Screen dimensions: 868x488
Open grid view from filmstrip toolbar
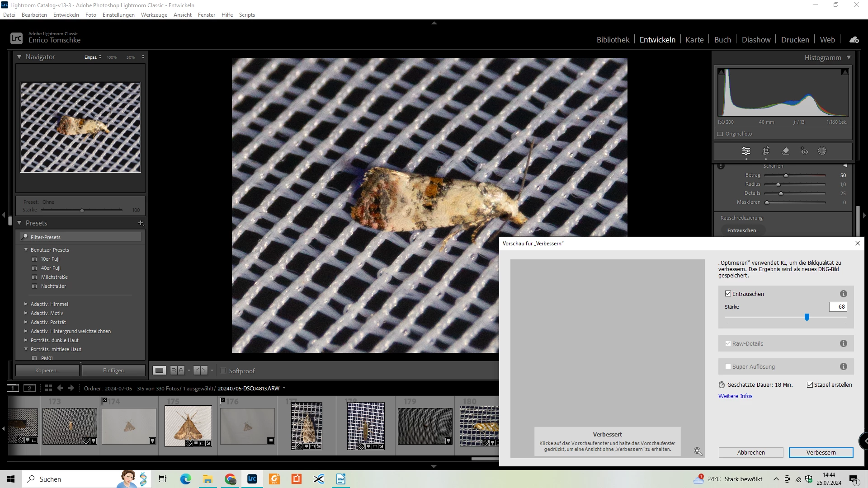pos(48,388)
